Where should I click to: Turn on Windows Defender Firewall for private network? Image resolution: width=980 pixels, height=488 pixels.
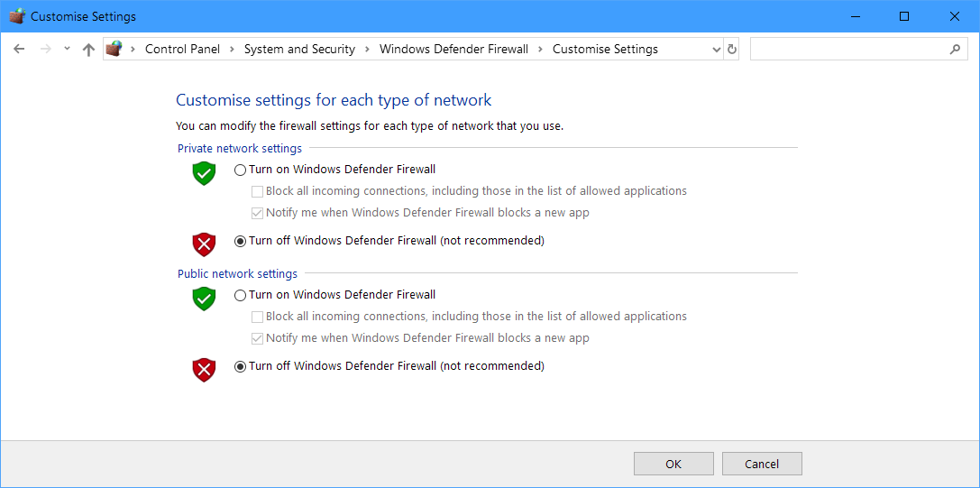[240, 170]
